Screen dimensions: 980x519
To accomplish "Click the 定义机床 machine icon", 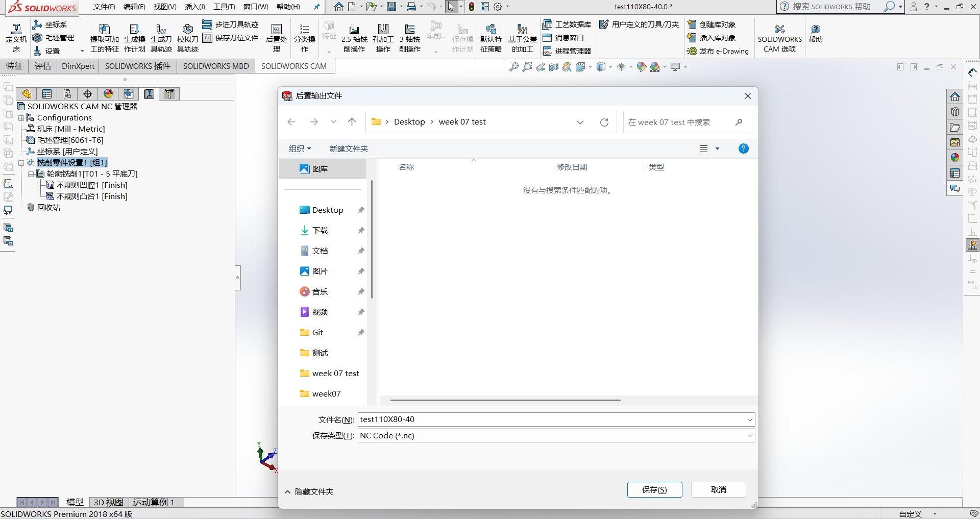I will (x=16, y=38).
